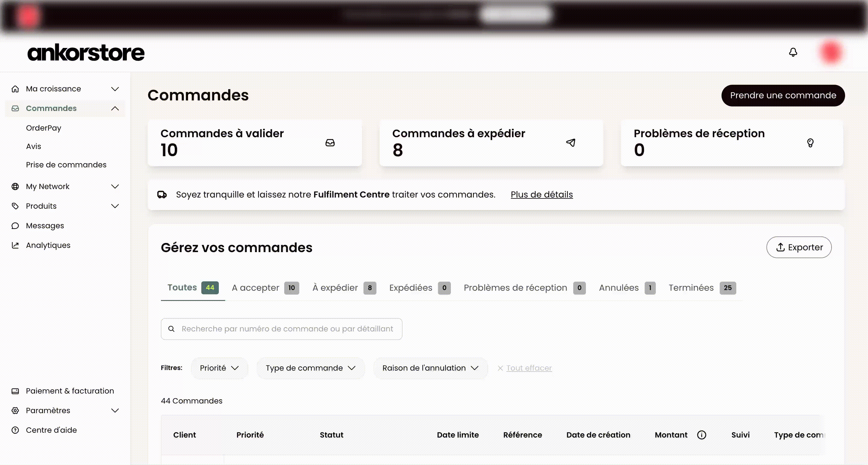Open the Type de commande filter
Screen dimensions: 868x465
point(310,368)
